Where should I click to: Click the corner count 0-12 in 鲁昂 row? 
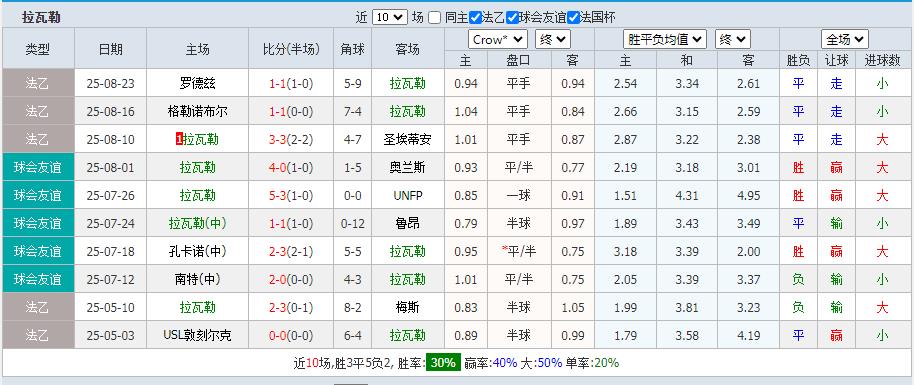click(353, 223)
